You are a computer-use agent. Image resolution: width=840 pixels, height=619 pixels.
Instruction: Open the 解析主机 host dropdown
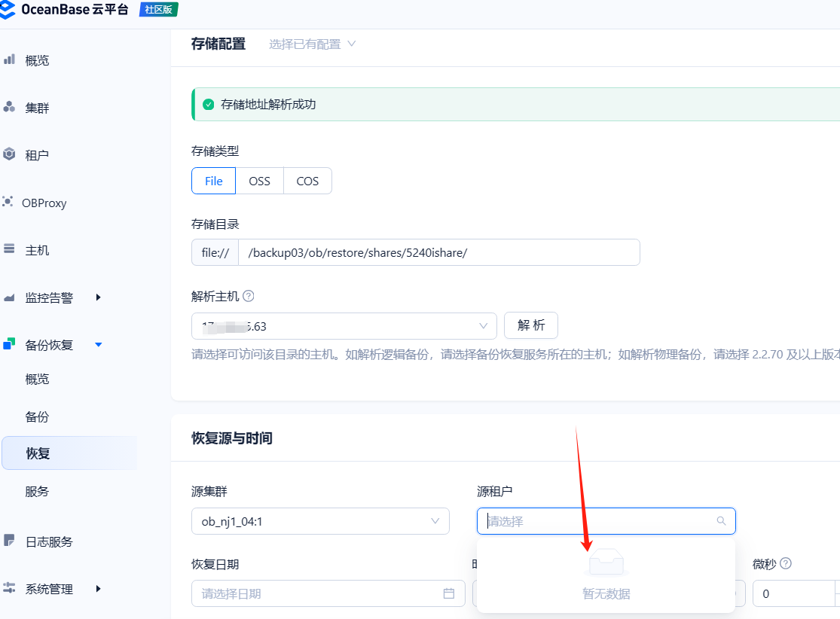click(x=344, y=326)
